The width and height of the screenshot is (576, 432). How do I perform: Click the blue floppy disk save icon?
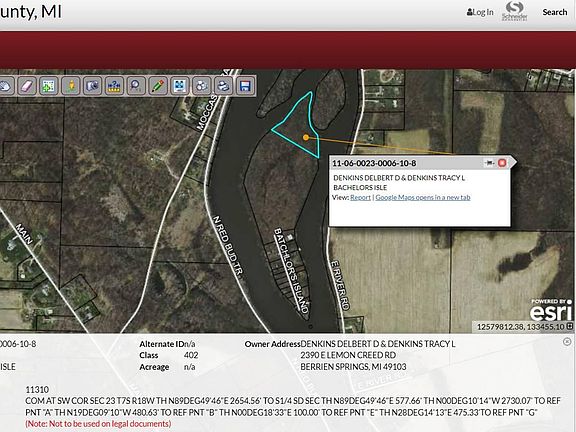(x=245, y=86)
